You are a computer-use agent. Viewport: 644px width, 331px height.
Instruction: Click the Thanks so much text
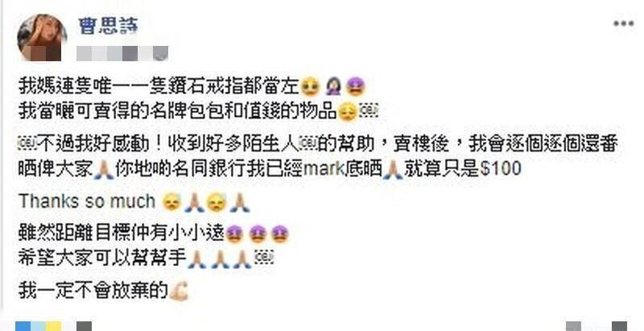coord(87,201)
